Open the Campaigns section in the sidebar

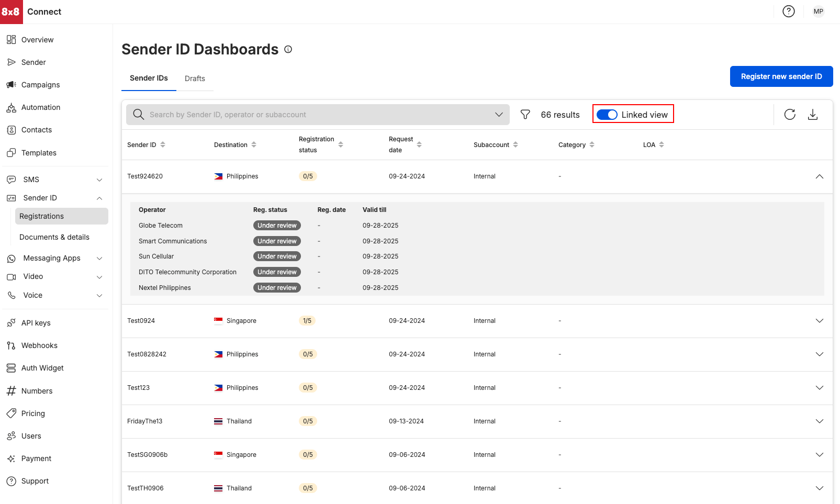(x=40, y=84)
